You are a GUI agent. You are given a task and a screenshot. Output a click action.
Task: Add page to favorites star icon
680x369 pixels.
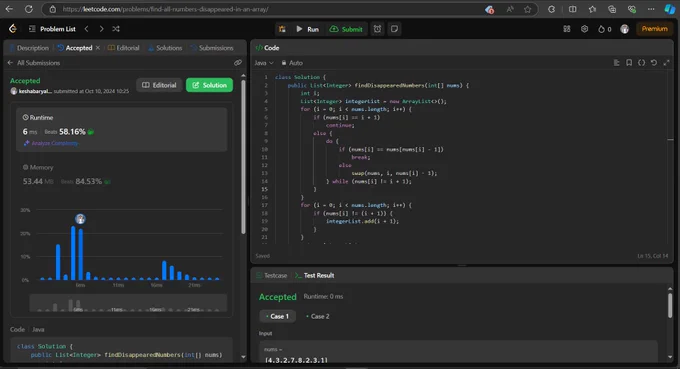coord(527,9)
